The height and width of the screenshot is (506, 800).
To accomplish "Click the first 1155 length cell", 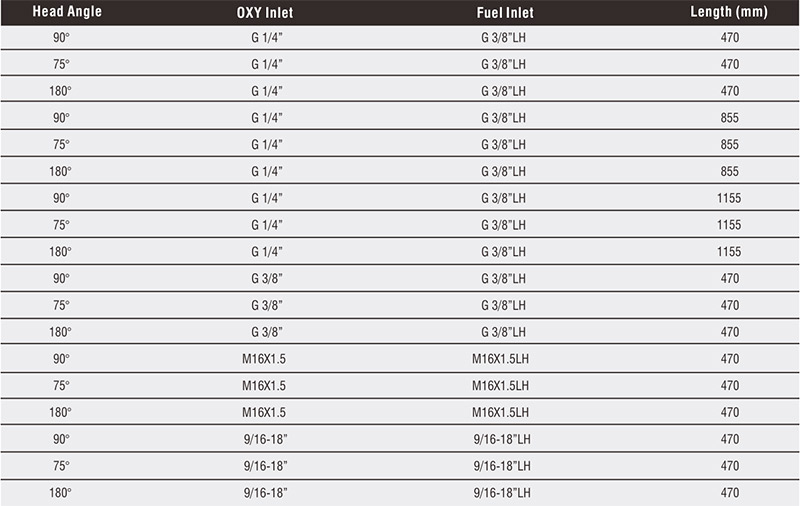I will (x=729, y=198).
